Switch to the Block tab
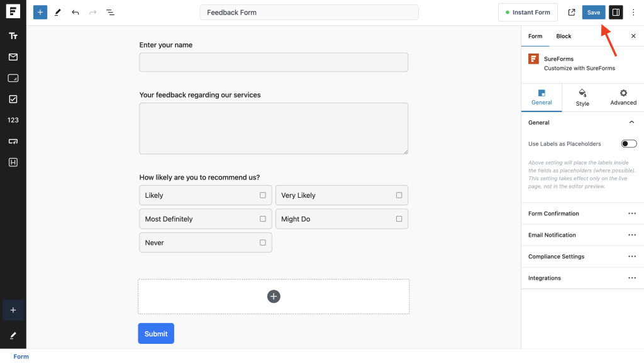This screenshot has width=644, height=364. (563, 36)
